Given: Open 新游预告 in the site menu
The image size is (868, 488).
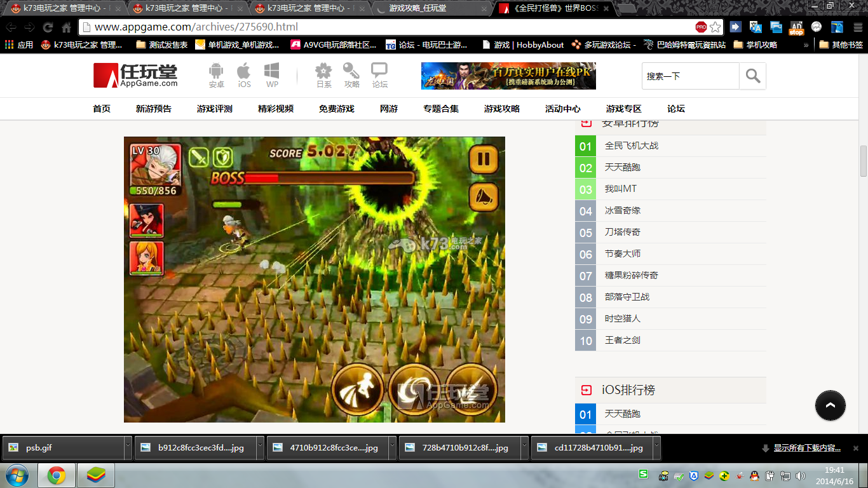Looking at the screenshot, I should (x=154, y=109).
